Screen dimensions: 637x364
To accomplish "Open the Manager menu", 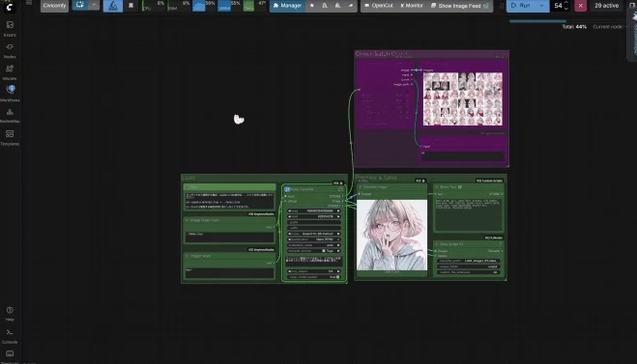I will pos(287,6).
